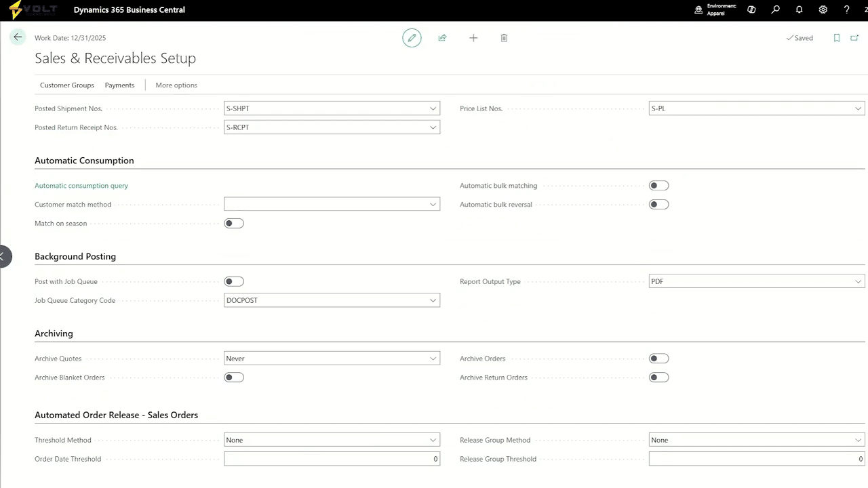Open the Customer Groups menu
868x488 pixels.
67,85
